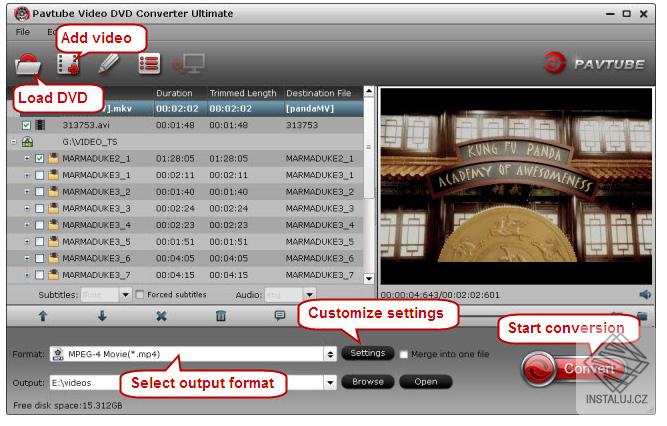Screen dimensions: 667x426
Task: Open the Edit pencil tool
Action: click(108, 64)
